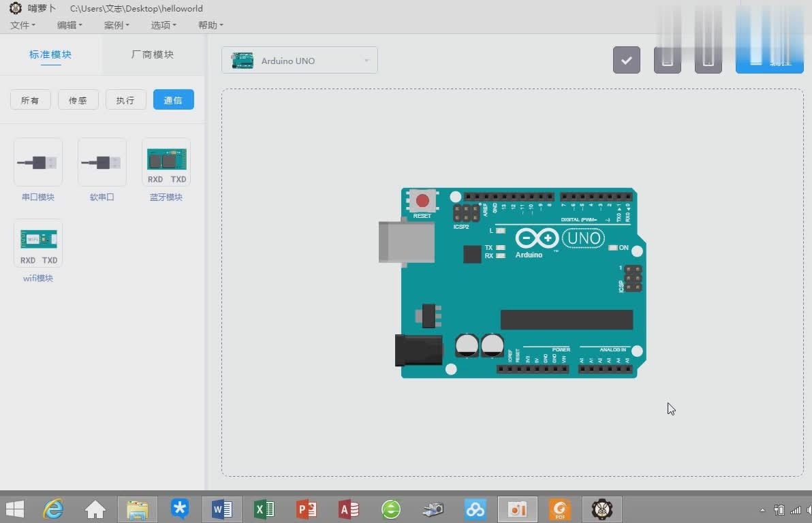Click the blue 编程 button

coord(770,60)
